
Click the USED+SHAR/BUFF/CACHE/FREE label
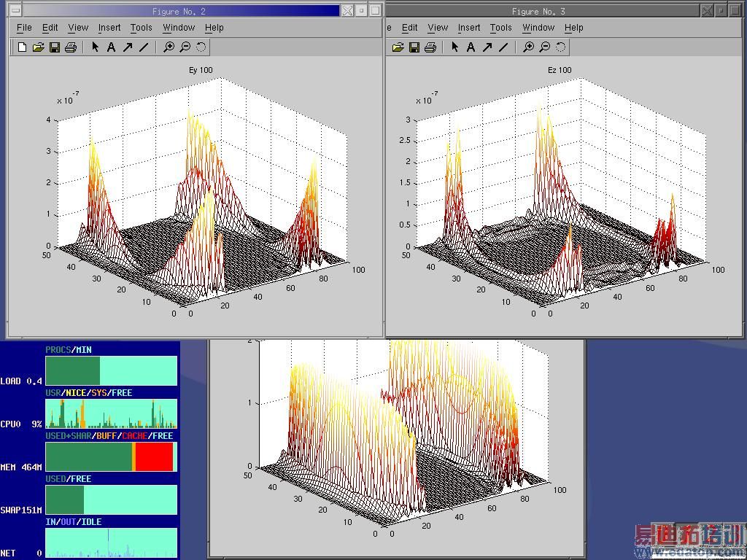click(x=109, y=436)
